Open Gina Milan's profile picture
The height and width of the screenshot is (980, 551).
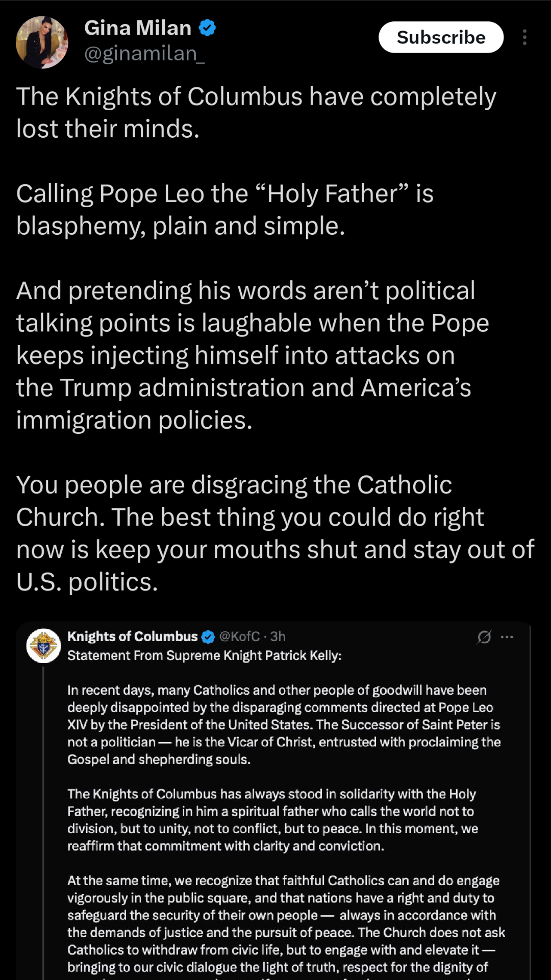click(42, 42)
